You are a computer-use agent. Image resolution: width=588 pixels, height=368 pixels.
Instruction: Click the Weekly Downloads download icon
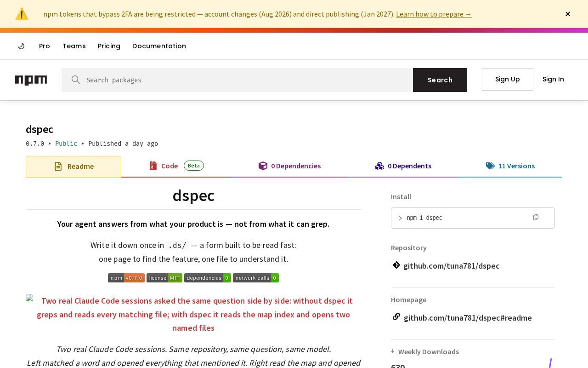(393, 351)
